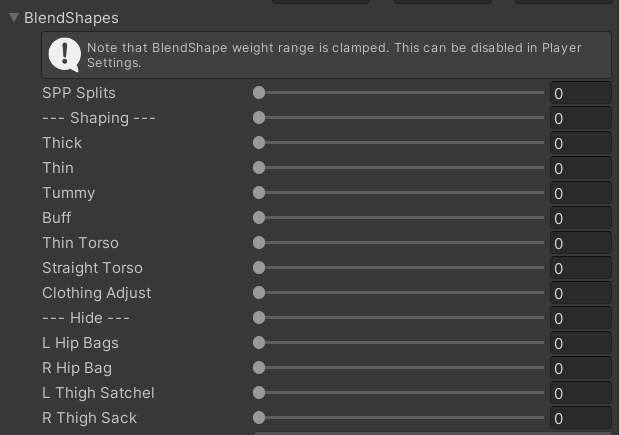The width and height of the screenshot is (619, 435).
Task: Focus the Tummy weight value field
Action: (x=580, y=194)
